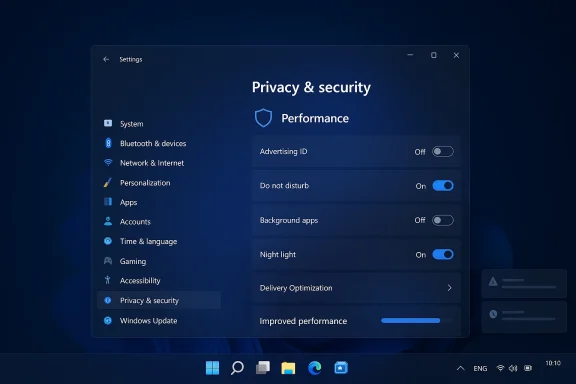Image resolution: width=576 pixels, height=384 pixels.
Task: Click the clock notification card icon
Action: pos(493,314)
